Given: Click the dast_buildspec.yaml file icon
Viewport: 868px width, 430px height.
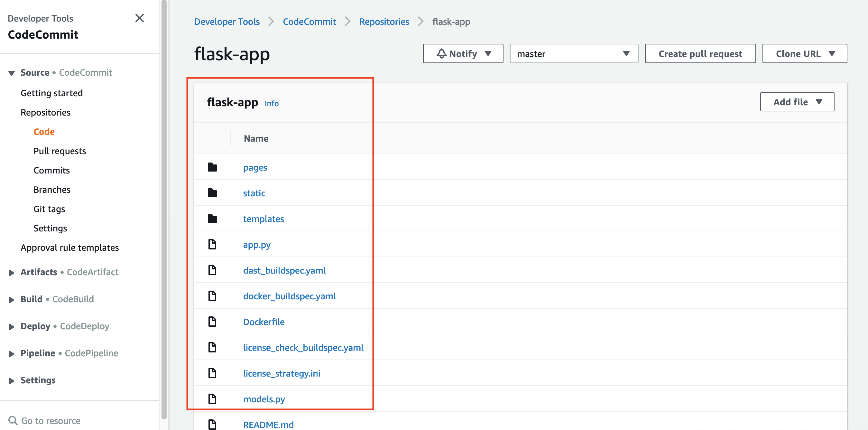Looking at the screenshot, I should pos(212,270).
